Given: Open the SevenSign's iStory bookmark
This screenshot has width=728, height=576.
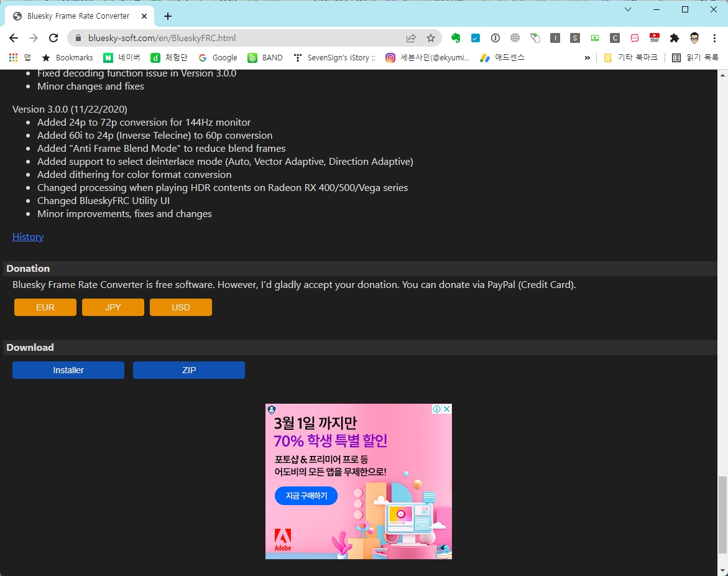Looking at the screenshot, I should click(x=334, y=58).
